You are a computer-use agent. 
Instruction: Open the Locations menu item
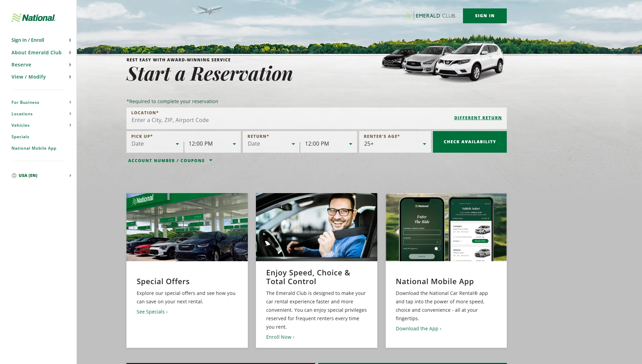click(22, 114)
